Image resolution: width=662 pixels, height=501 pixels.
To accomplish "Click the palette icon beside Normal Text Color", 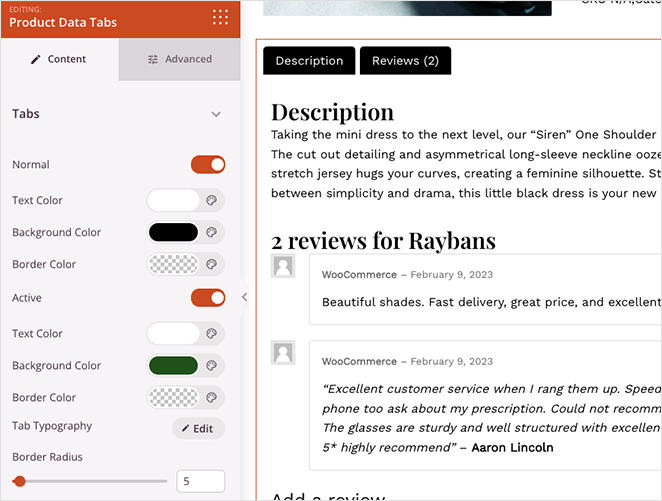I will (x=212, y=200).
